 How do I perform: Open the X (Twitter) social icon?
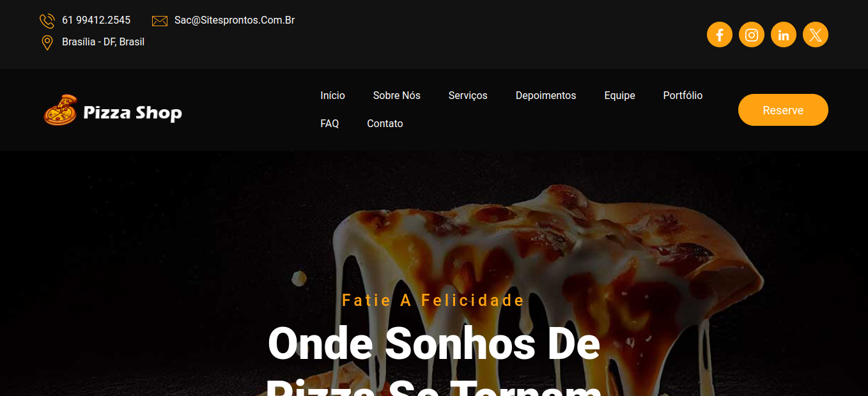pyautogui.click(x=815, y=34)
